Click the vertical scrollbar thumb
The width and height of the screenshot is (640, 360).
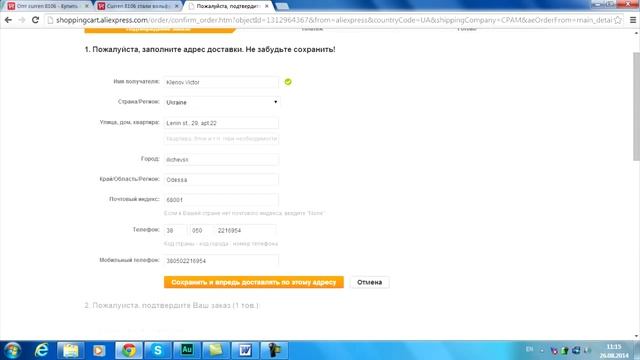(x=636, y=106)
